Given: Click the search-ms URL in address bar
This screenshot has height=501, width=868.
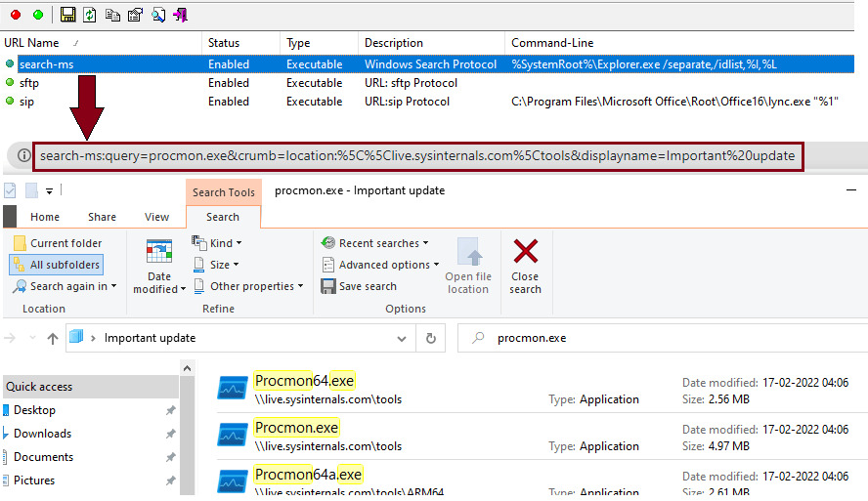Looking at the screenshot, I should point(418,156).
